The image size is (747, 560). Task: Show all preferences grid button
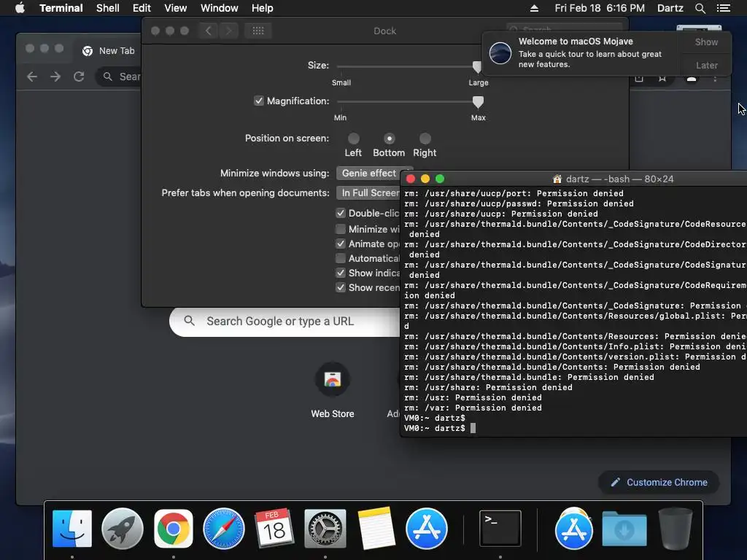(258, 31)
